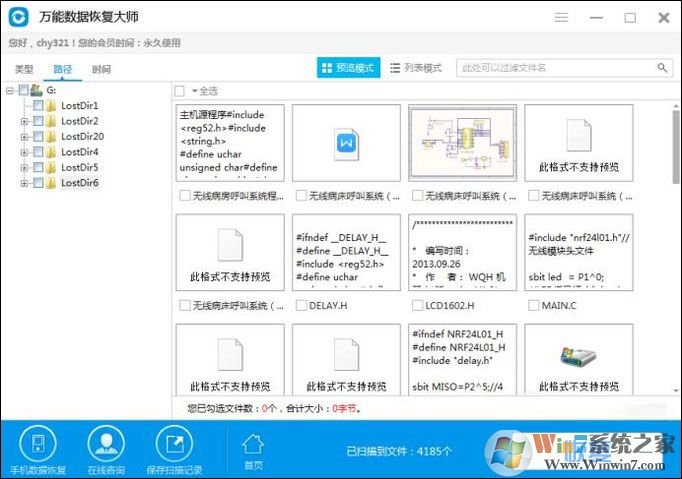Screen dimensions: 682x479
Task: Select the G: drive icon in tree
Action: click(x=37, y=90)
